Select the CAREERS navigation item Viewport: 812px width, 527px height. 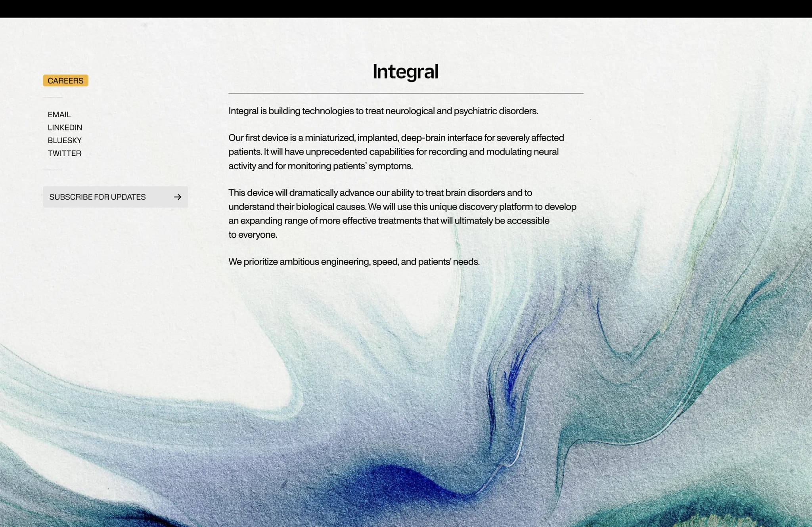(65, 80)
